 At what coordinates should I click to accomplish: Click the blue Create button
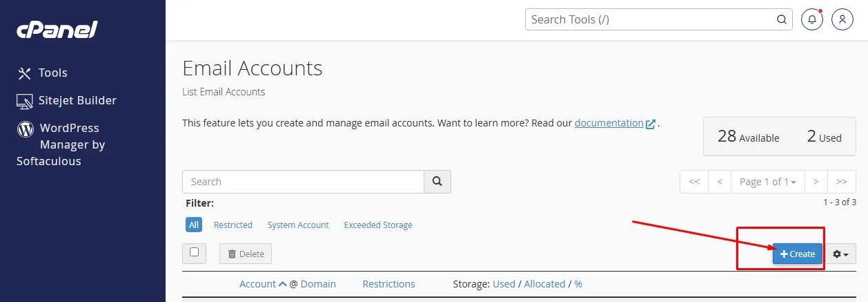tap(798, 254)
